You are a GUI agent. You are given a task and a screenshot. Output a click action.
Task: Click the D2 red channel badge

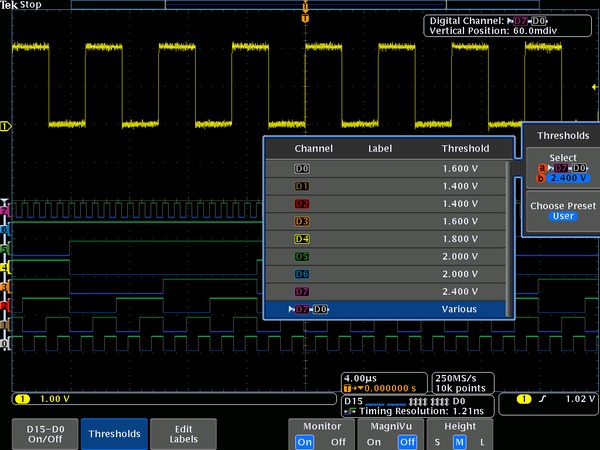tap(301, 204)
